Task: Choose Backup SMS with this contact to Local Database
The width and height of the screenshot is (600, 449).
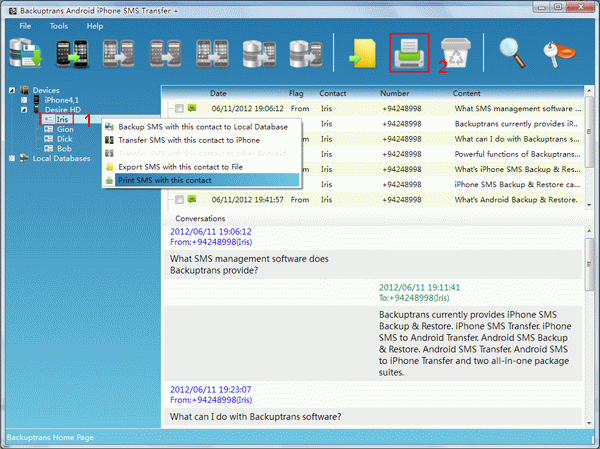Action: [x=202, y=127]
